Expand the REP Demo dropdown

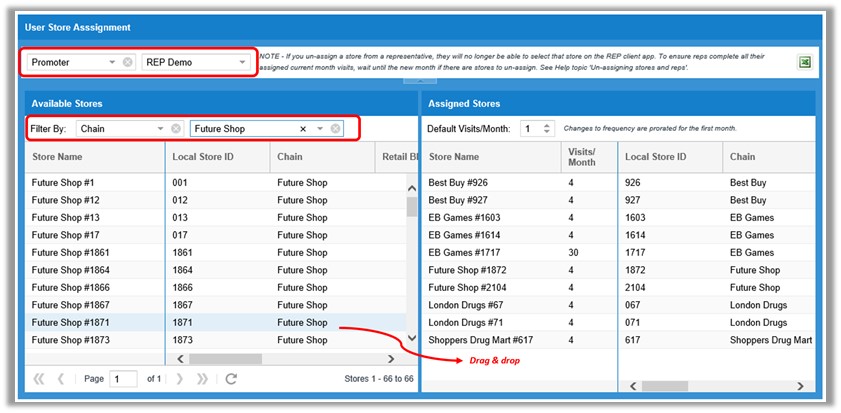pos(242,62)
